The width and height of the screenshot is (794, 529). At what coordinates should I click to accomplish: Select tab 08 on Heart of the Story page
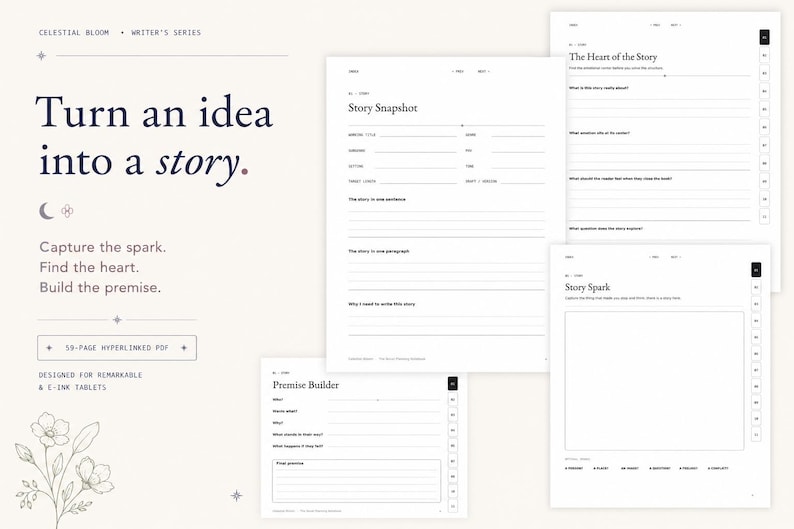click(765, 163)
